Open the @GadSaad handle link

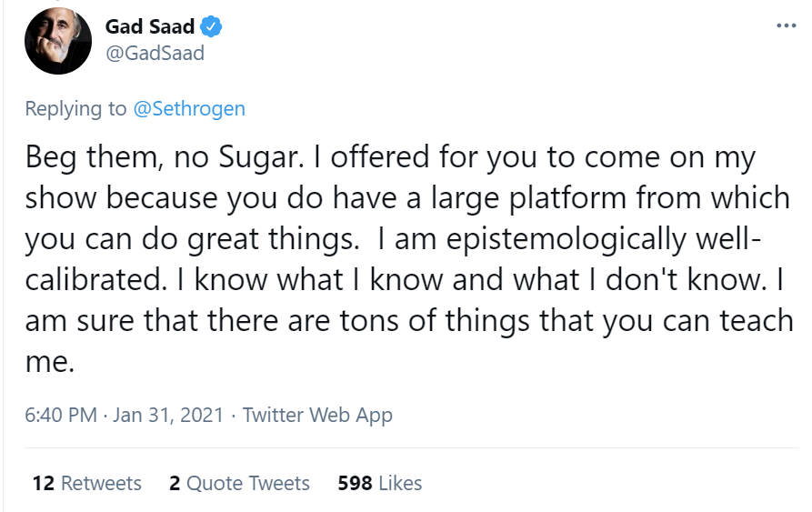[155, 53]
